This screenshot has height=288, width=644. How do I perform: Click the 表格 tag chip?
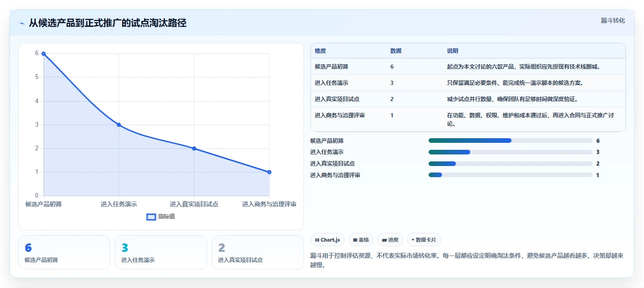361,240
